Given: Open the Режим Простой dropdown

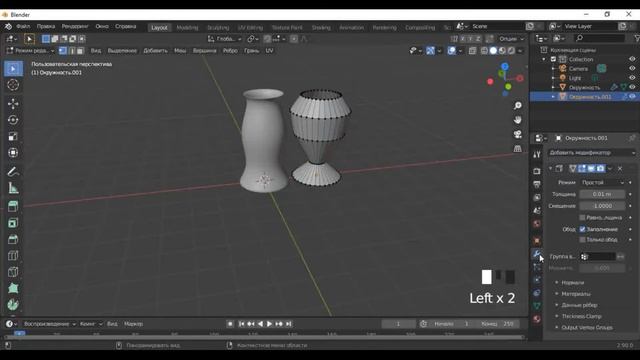Looking at the screenshot, I should pyautogui.click(x=602, y=182).
